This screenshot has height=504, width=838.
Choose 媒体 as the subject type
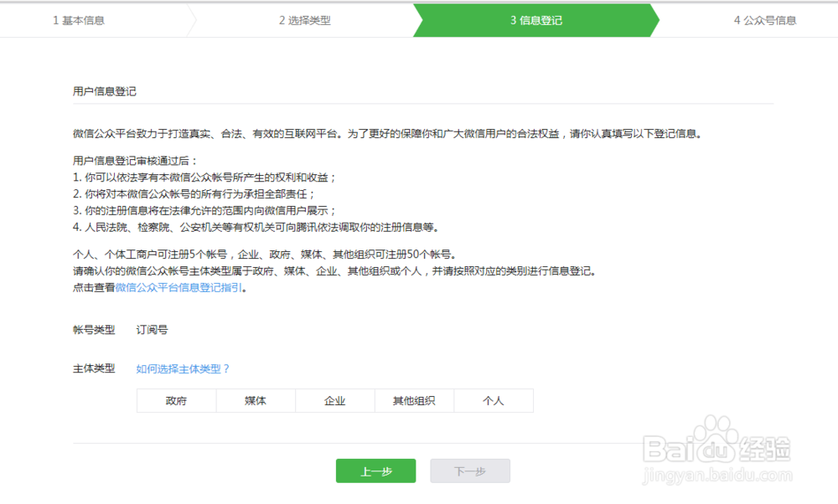[x=256, y=400]
